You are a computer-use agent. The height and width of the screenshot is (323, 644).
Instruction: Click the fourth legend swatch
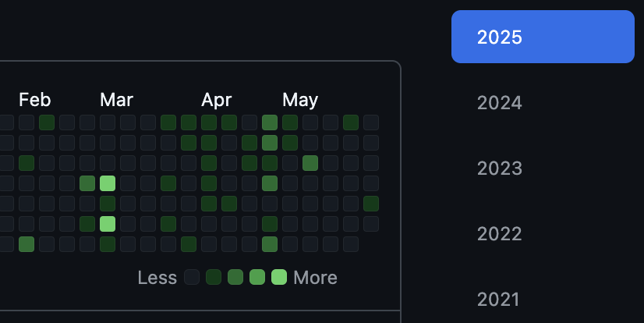click(x=257, y=277)
